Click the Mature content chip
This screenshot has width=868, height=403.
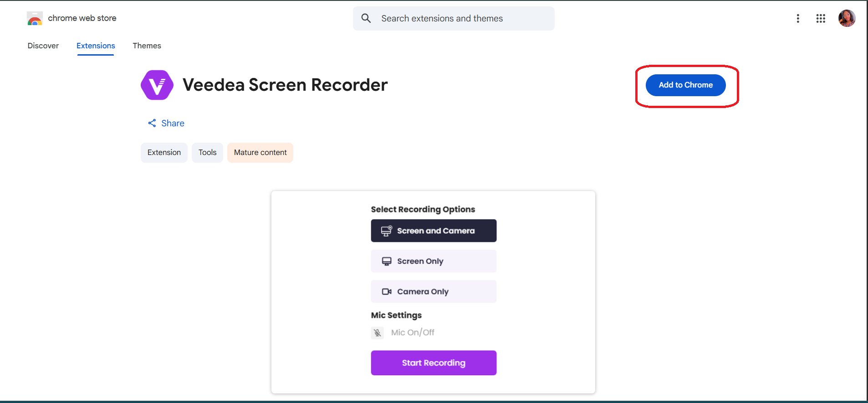260,153
